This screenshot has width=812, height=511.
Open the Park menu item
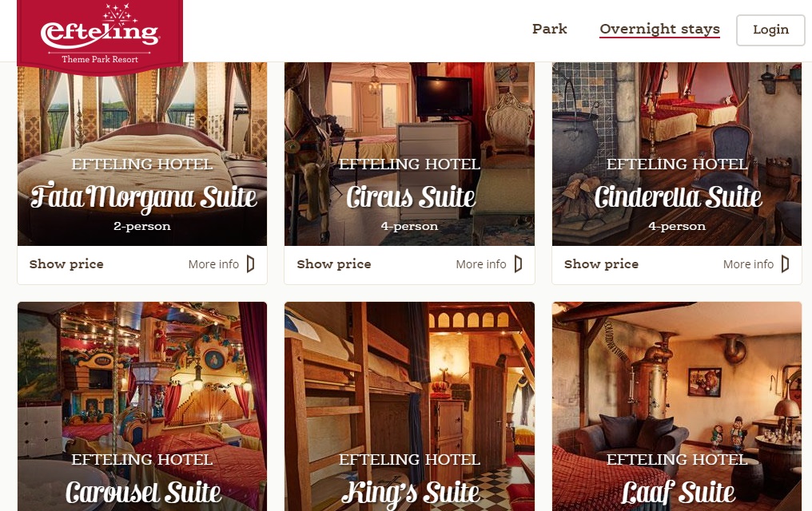click(549, 29)
